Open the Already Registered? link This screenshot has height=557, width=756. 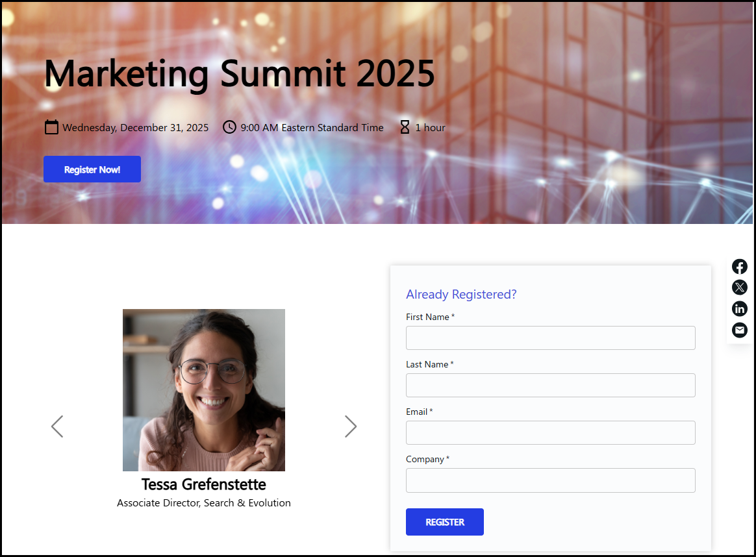pyautogui.click(x=461, y=294)
